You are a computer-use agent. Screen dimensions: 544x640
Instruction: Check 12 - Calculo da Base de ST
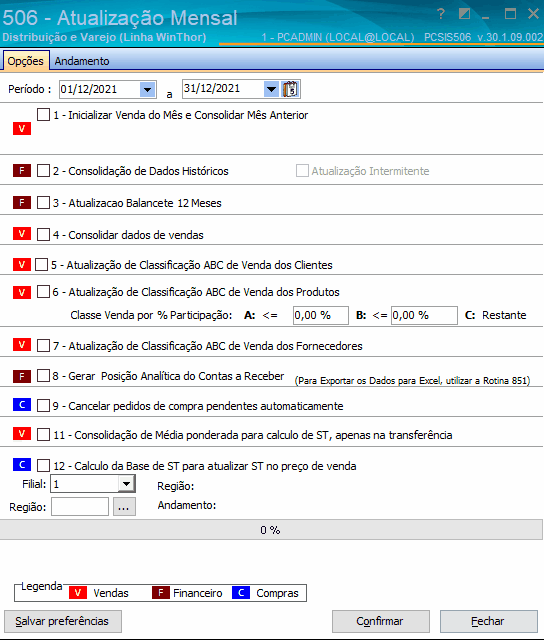pyautogui.click(x=43, y=466)
